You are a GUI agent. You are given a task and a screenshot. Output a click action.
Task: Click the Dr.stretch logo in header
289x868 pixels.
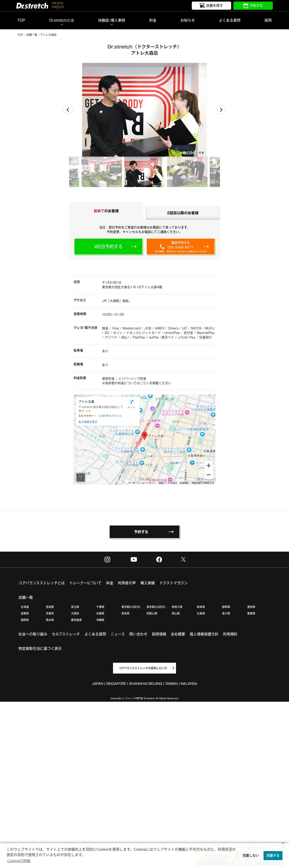tap(32, 6)
